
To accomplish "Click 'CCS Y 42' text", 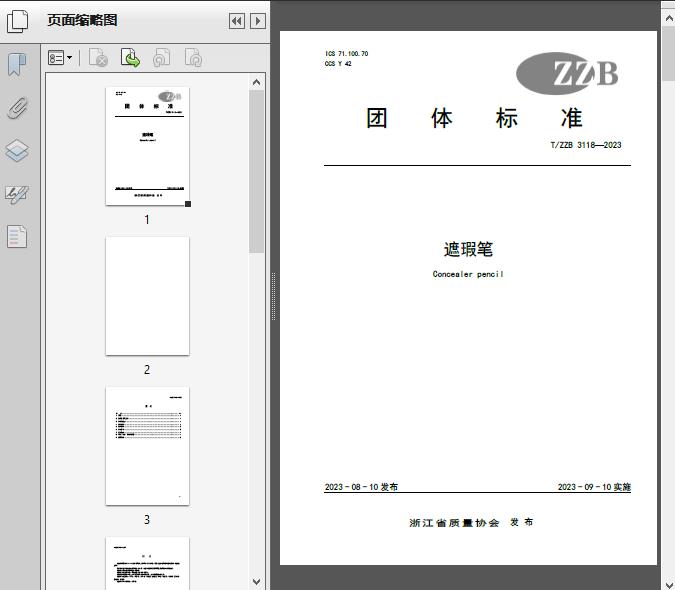I will pos(338,64).
